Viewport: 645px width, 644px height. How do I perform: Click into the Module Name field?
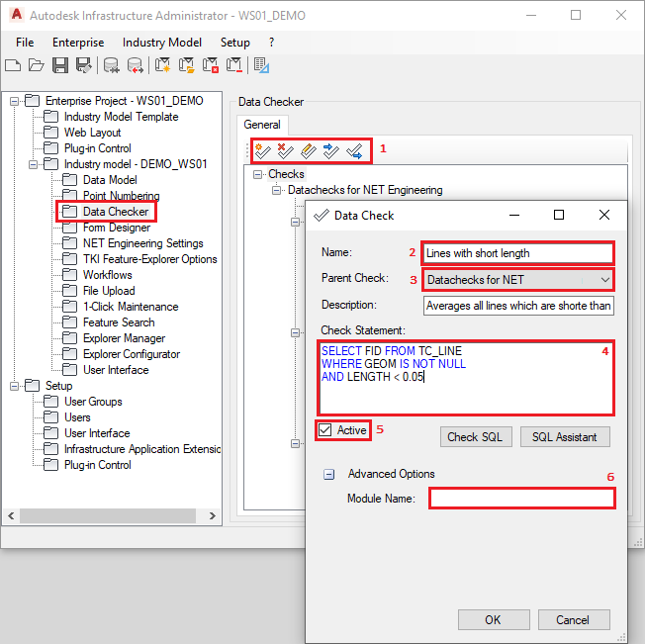(522, 499)
